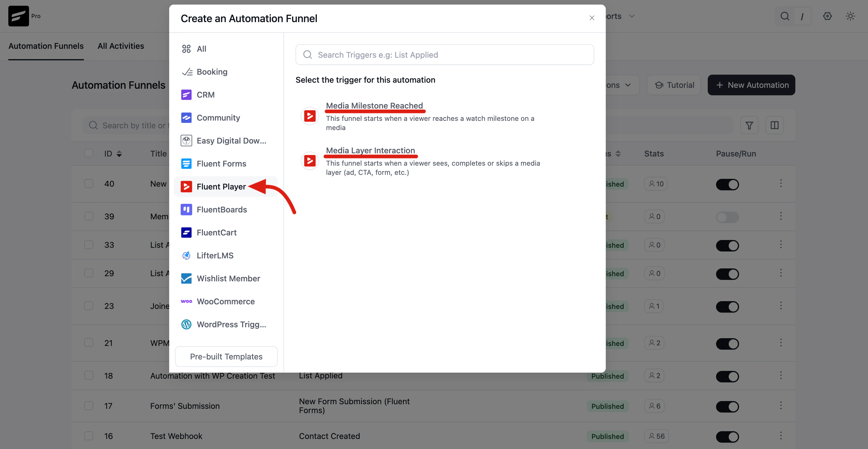Pause the funnel with 10 subscribers
This screenshot has width=868, height=449.
(x=727, y=184)
